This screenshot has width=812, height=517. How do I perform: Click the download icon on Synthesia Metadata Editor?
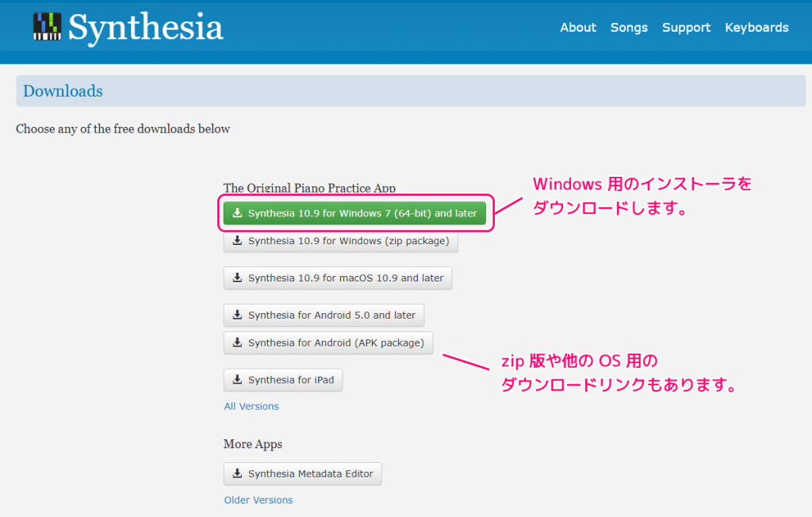(237, 473)
